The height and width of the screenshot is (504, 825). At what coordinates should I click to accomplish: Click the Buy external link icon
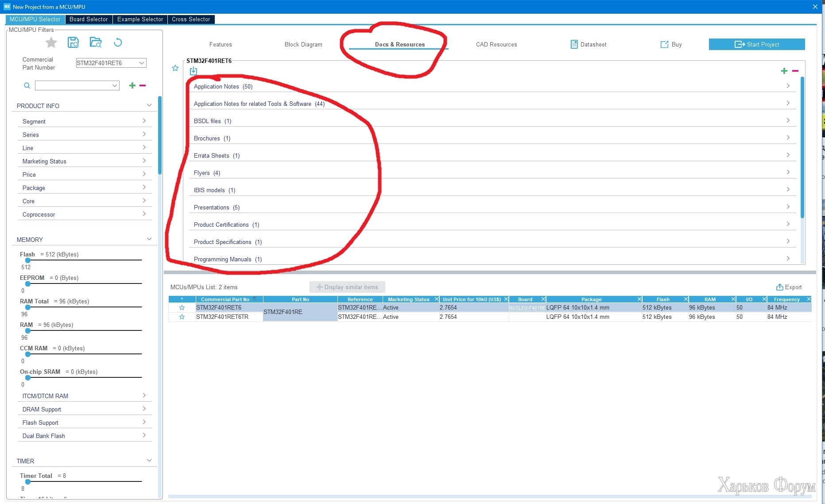coord(664,44)
